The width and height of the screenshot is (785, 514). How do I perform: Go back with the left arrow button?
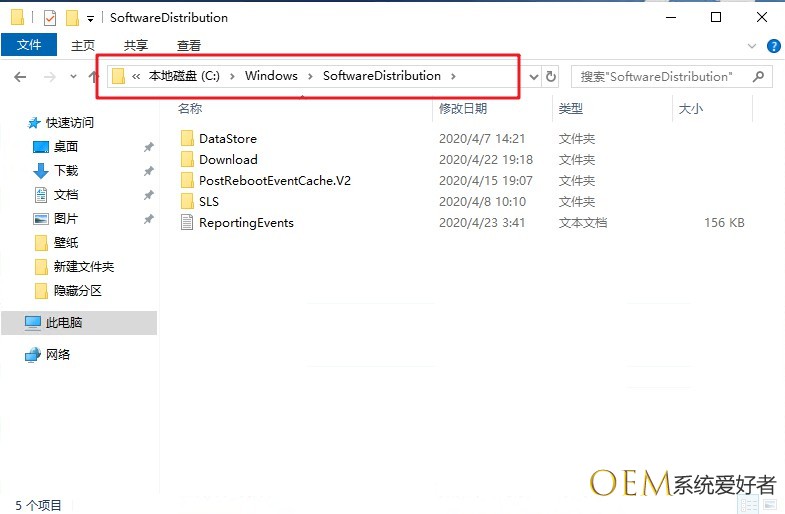20,76
